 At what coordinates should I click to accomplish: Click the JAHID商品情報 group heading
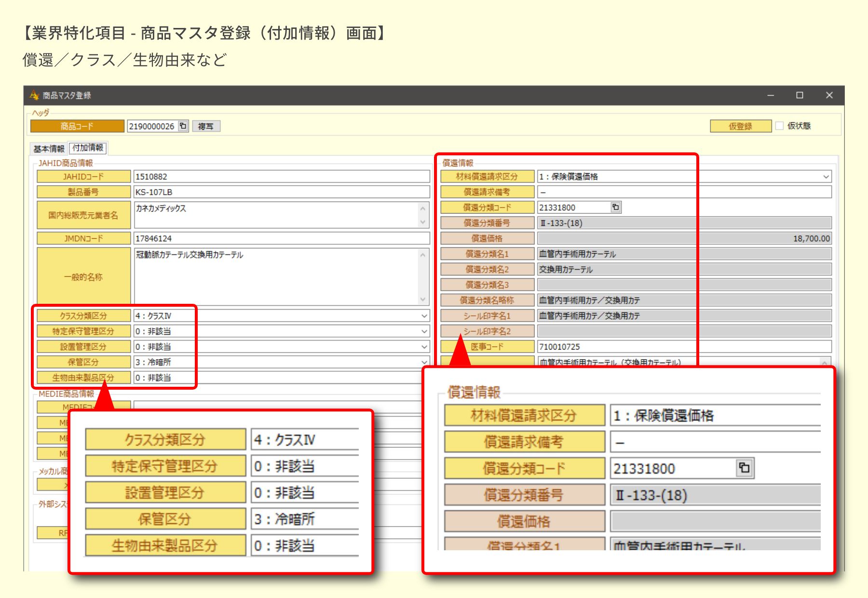pos(66,163)
